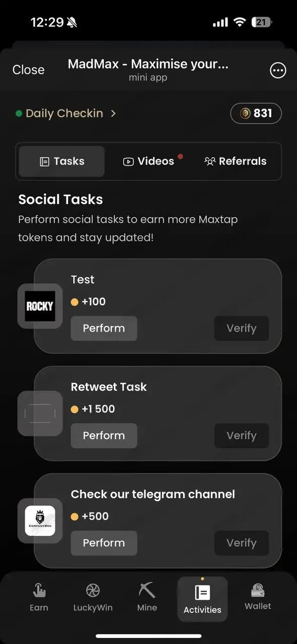Verify the Test task
297x644 pixels.
pyautogui.click(x=242, y=329)
